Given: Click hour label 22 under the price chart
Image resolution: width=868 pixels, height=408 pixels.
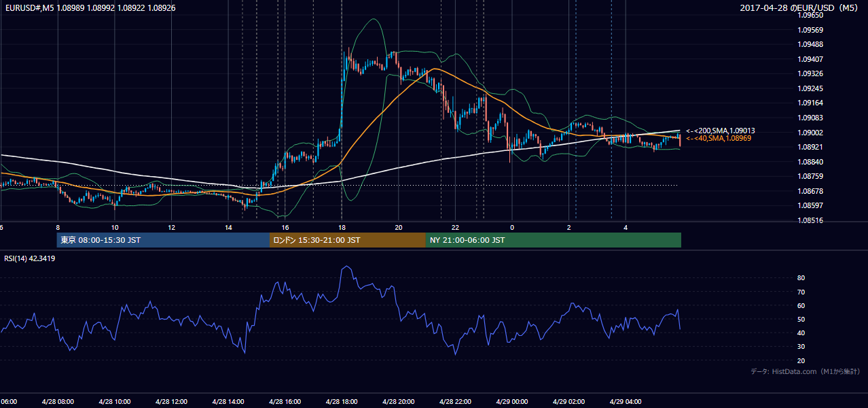Looking at the screenshot, I should 455,227.
